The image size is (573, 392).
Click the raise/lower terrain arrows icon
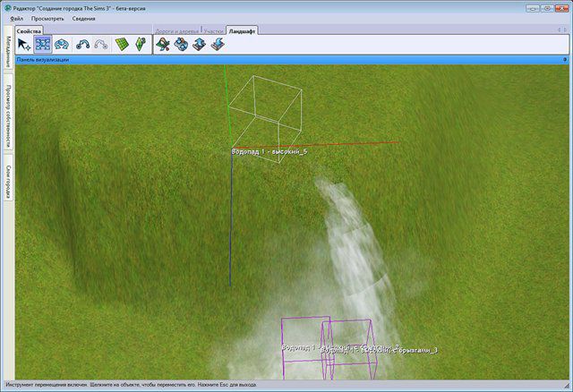point(200,44)
